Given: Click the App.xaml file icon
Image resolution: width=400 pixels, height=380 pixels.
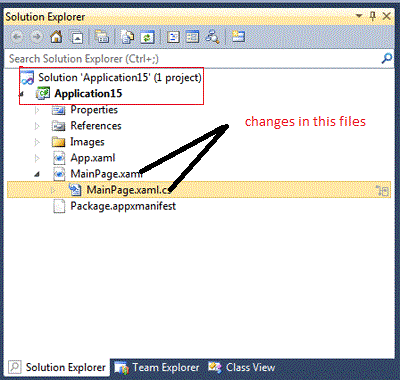Looking at the screenshot, I should (59, 158).
